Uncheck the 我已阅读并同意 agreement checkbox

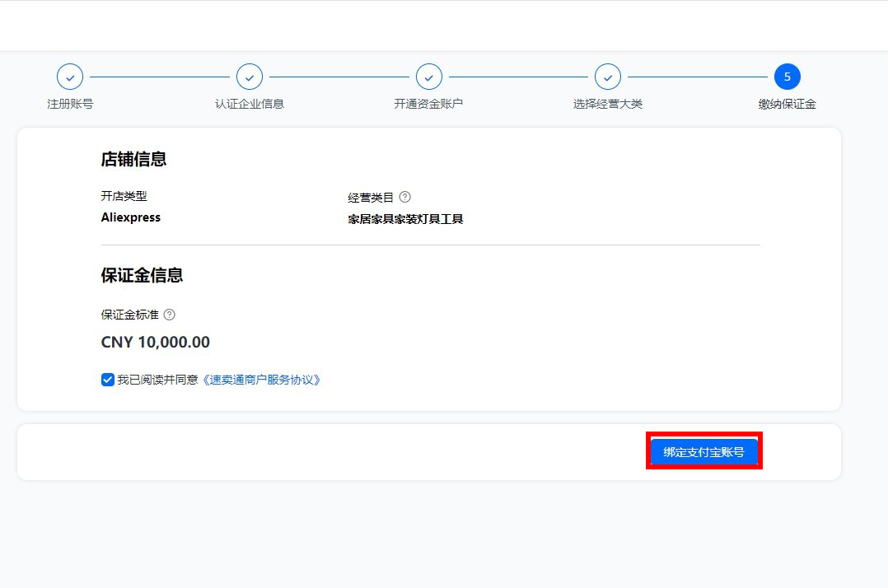pos(108,380)
